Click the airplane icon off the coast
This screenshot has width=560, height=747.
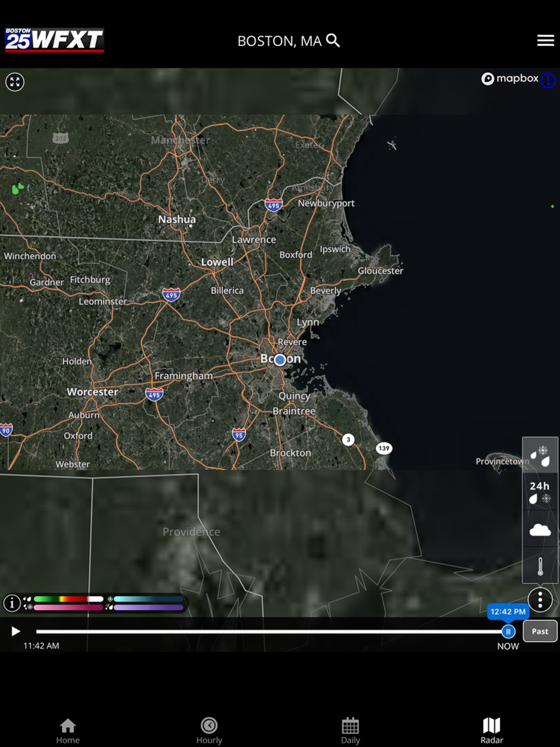point(392,145)
